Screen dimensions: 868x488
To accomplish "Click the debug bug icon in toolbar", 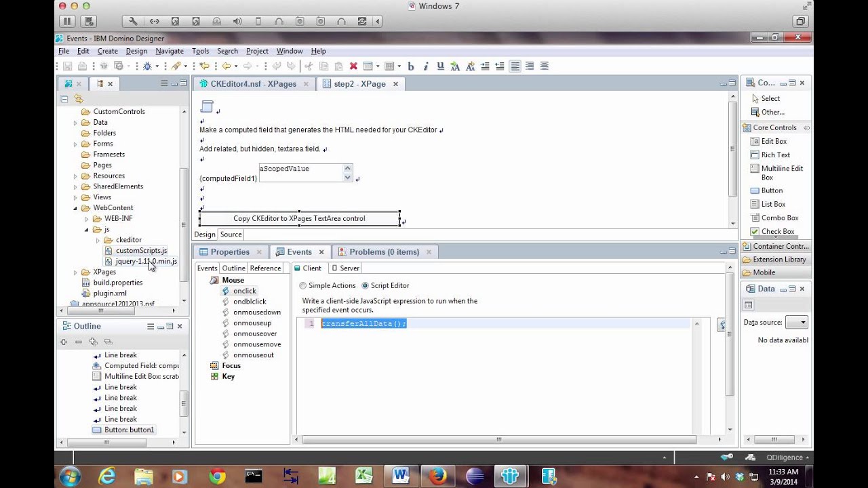I will (x=147, y=66).
